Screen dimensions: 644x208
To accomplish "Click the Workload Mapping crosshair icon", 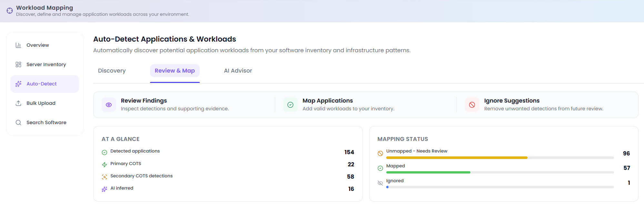I will tap(10, 11).
